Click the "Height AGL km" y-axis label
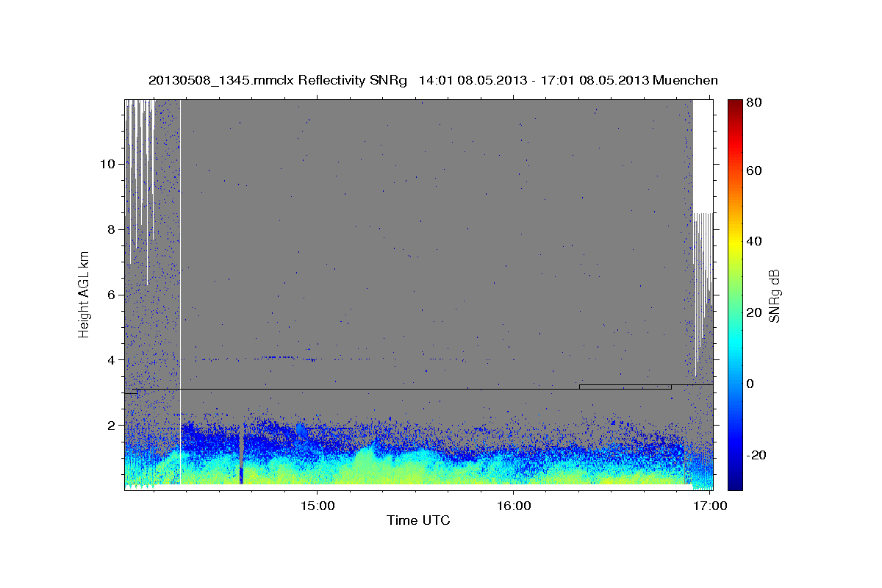The height and width of the screenshot is (588, 882). click(x=85, y=294)
